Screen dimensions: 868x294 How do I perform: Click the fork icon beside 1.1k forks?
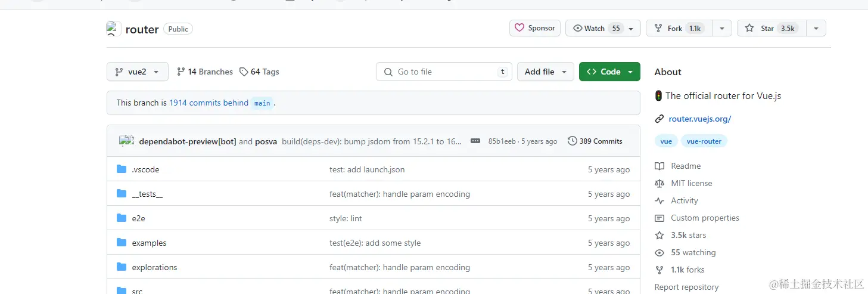click(x=659, y=270)
